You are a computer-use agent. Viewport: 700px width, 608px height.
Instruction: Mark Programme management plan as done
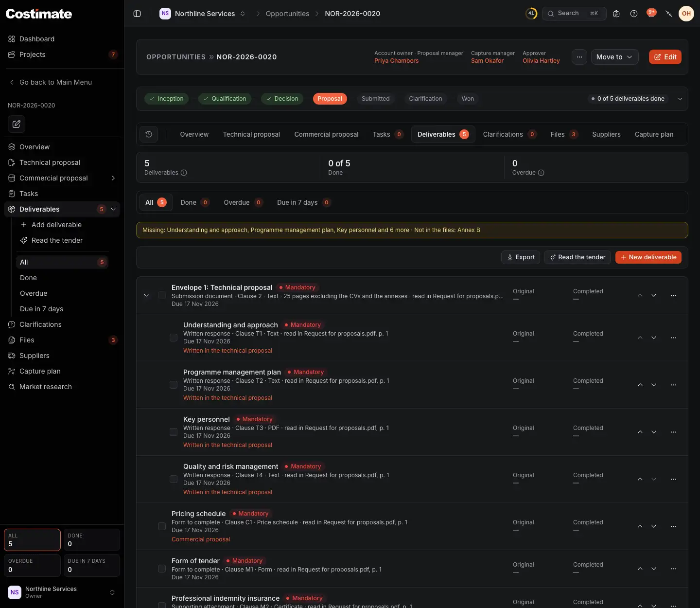174,385
